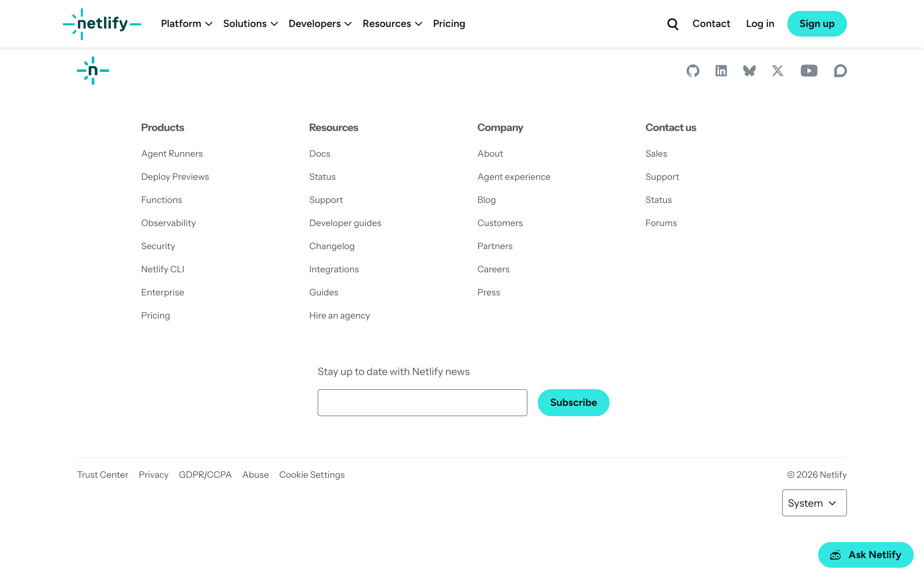Open the Functions product link
This screenshot has width=924, height=578.
point(161,200)
